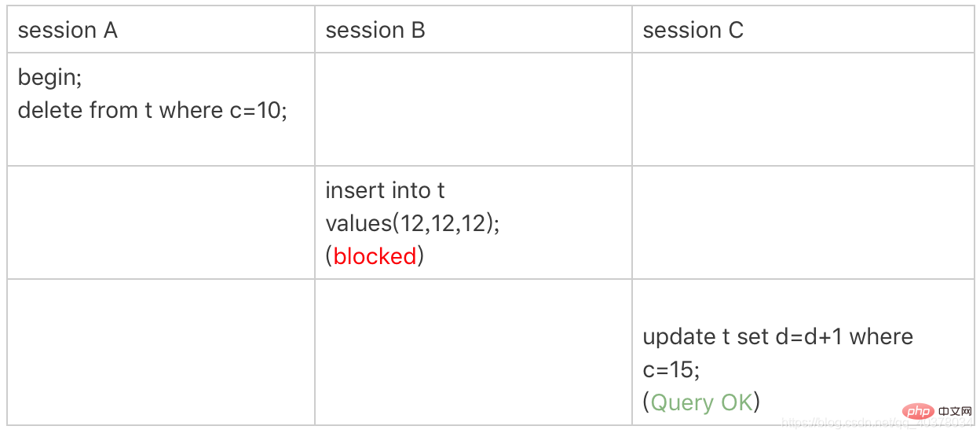Click the php logo watermark
Image resolution: width=980 pixels, height=437 pixels.
918,411
